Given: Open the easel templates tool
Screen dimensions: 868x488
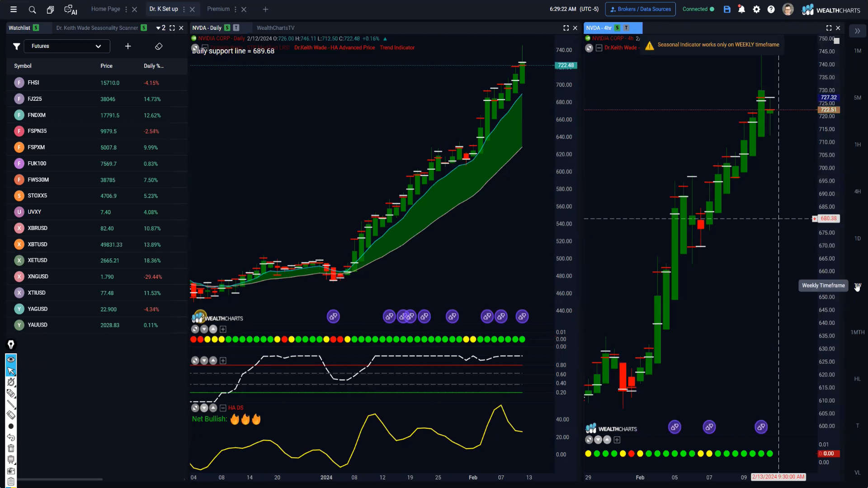Looking at the screenshot, I should pos(11,460).
